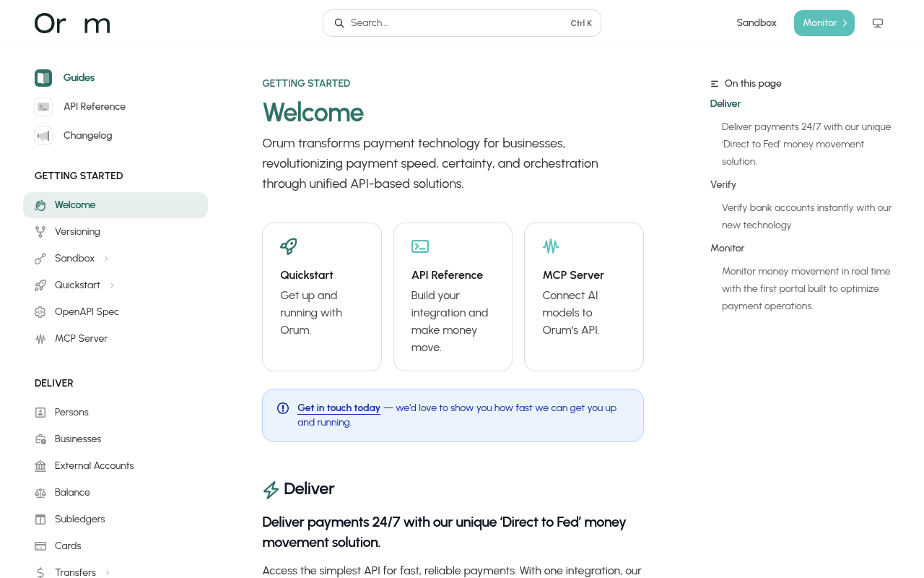924x578 pixels.
Task: Open the Quickstart card
Action: pos(322,297)
